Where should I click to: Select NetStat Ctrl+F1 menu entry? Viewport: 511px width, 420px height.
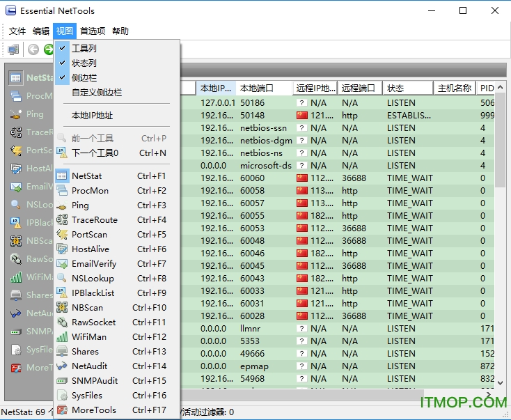click(117, 176)
